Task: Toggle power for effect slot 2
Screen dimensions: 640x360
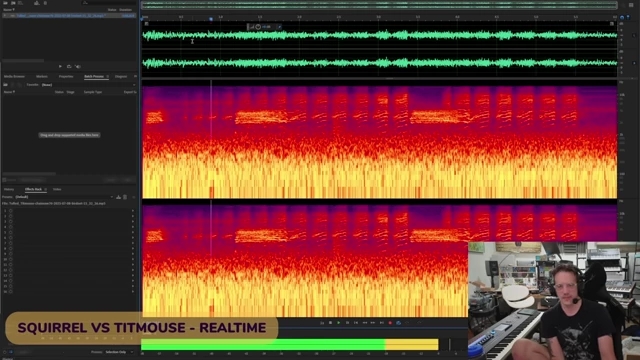Action: [11, 216]
